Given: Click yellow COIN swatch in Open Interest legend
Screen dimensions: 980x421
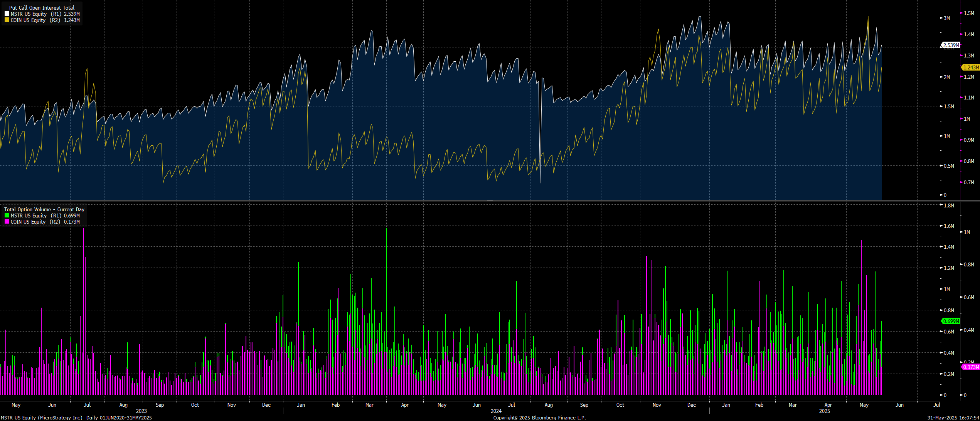Looking at the screenshot, I should pyautogui.click(x=7, y=20).
